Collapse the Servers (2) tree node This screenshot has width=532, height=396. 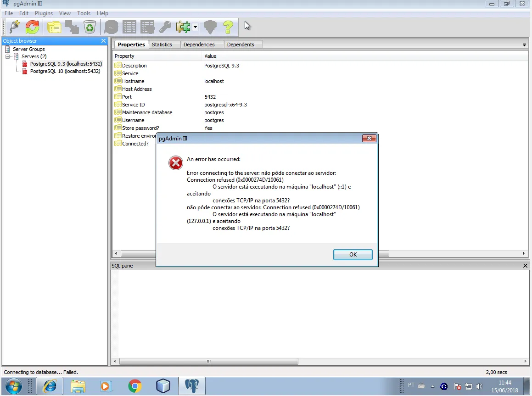8,56
